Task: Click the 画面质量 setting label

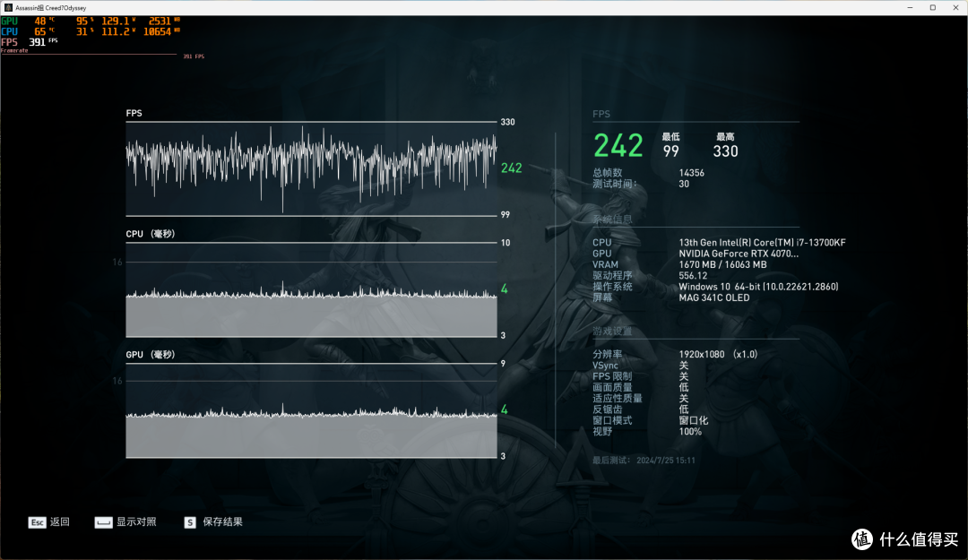Action: (612, 388)
